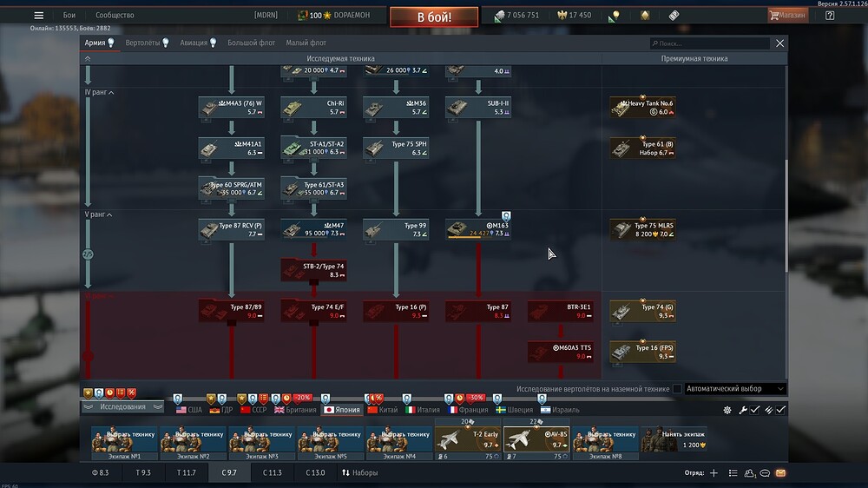Collapse the IV ранг section
The height and width of the screenshot is (488, 868).
[99, 92]
